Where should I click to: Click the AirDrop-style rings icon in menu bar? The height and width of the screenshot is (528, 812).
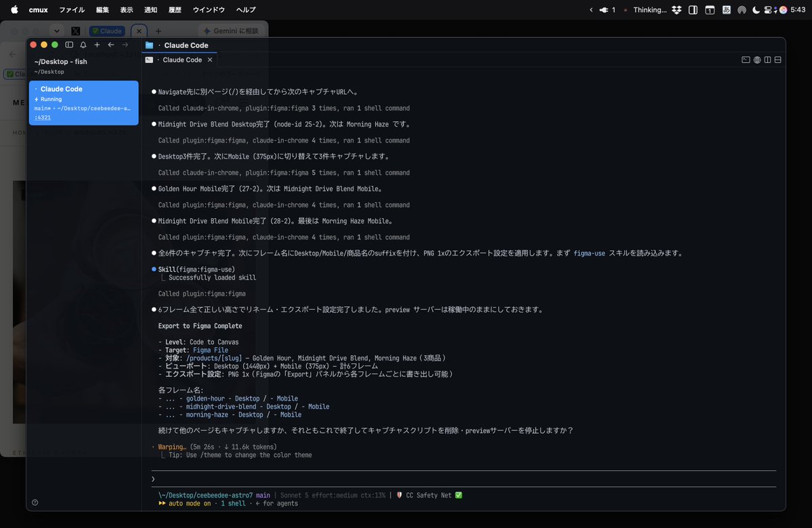click(x=742, y=10)
